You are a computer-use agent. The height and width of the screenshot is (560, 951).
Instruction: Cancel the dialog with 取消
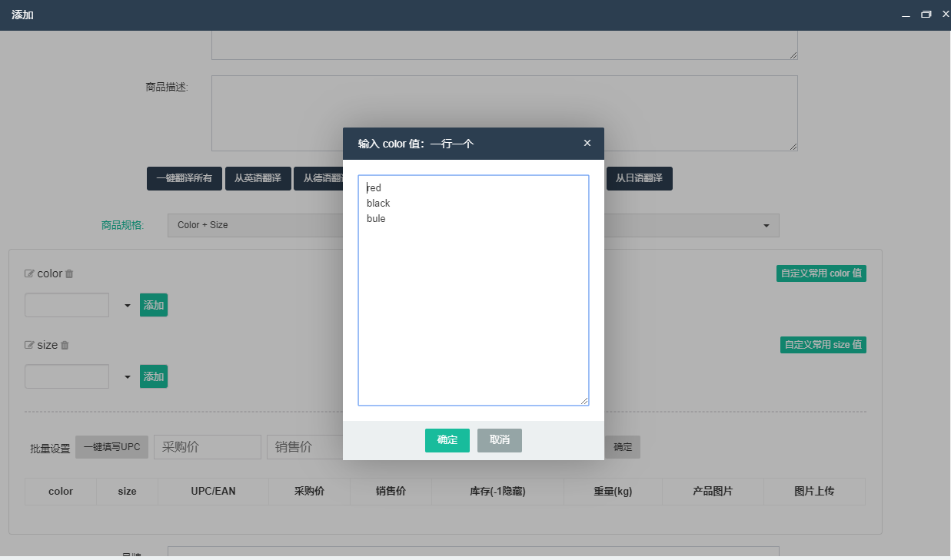(x=500, y=440)
